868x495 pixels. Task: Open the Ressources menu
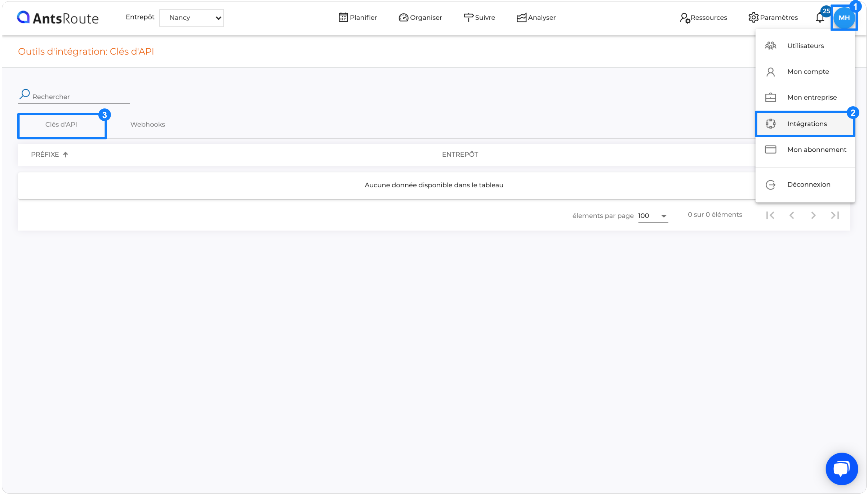tap(703, 17)
